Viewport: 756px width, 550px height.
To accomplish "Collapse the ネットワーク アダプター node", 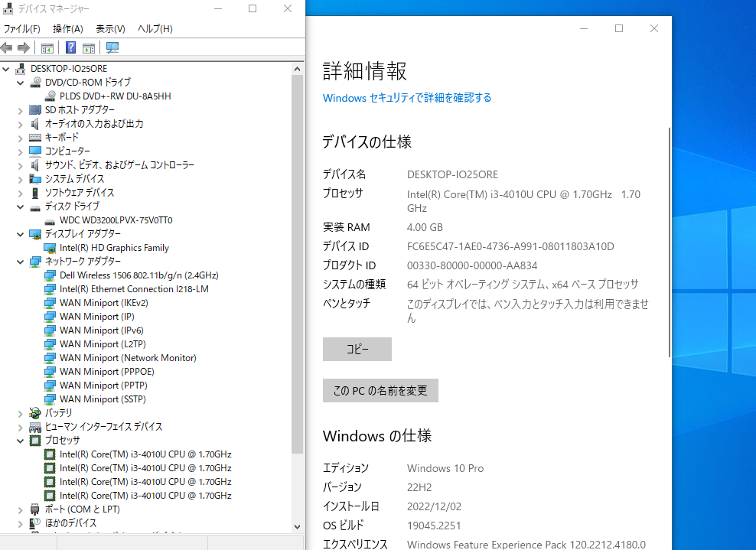I will pos(20,262).
